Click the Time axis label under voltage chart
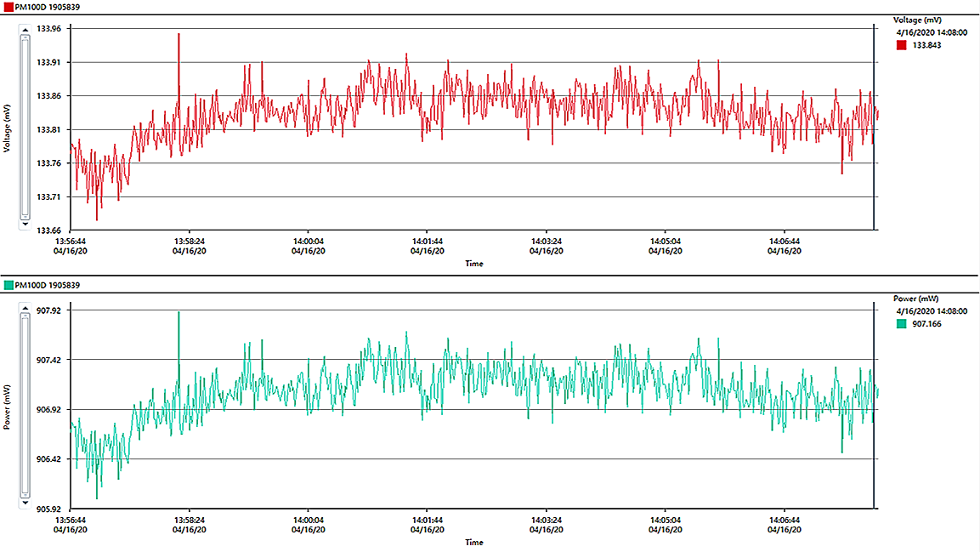980x552 pixels. 474,264
